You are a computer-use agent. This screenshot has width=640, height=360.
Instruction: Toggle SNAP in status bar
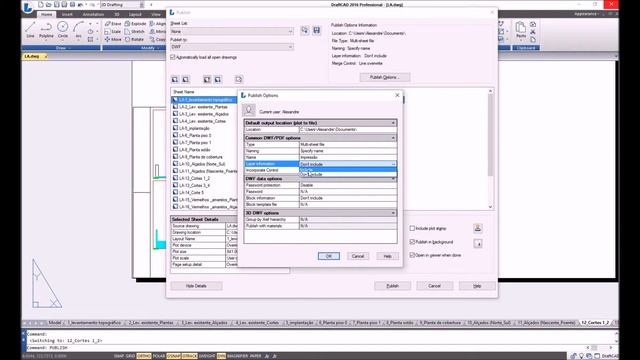[119, 356]
